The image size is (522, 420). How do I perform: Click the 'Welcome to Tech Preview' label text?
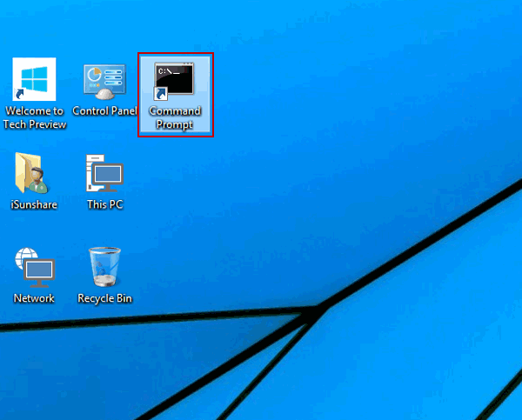pyautogui.click(x=35, y=117)
